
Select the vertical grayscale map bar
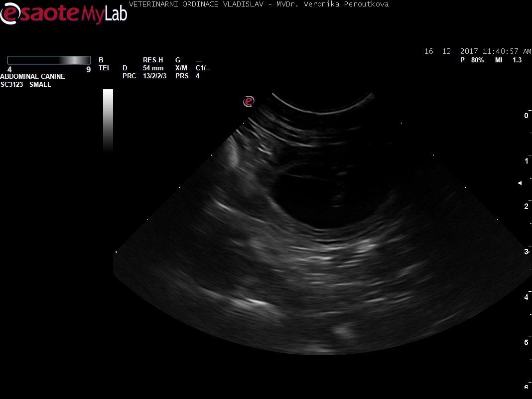(x=108, y=120)
